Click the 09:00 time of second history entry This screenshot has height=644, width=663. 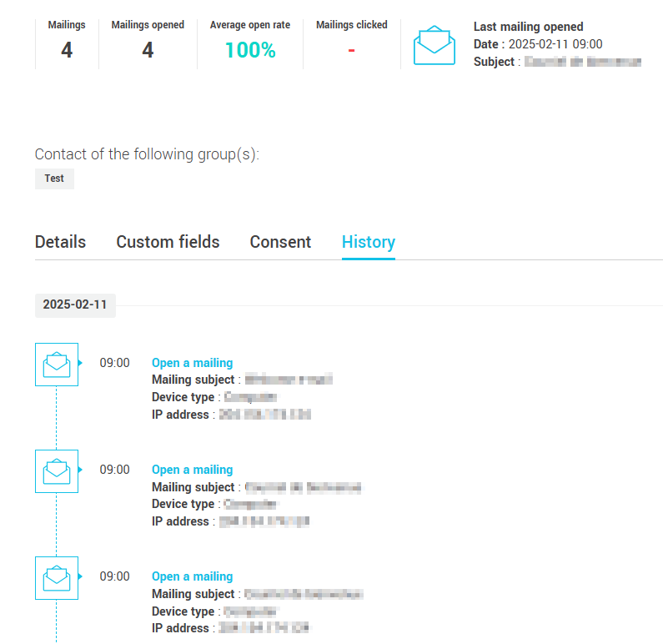pyautogui.click(x=114, y=470)
